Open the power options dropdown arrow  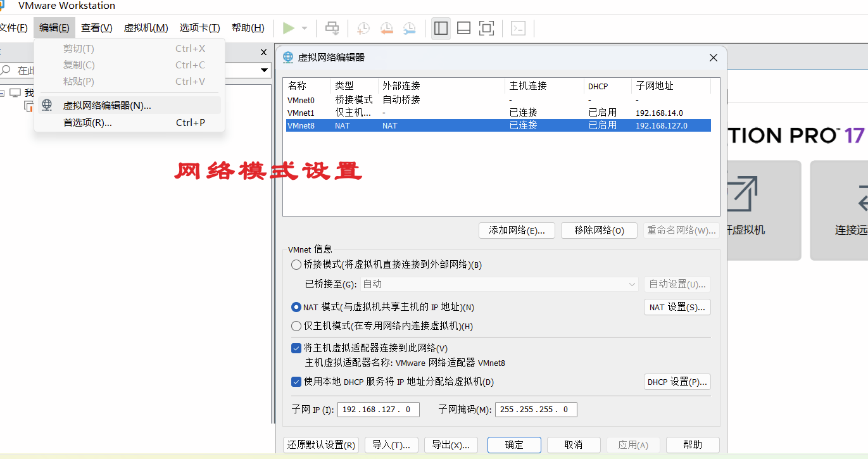click(x=305, y=28)
